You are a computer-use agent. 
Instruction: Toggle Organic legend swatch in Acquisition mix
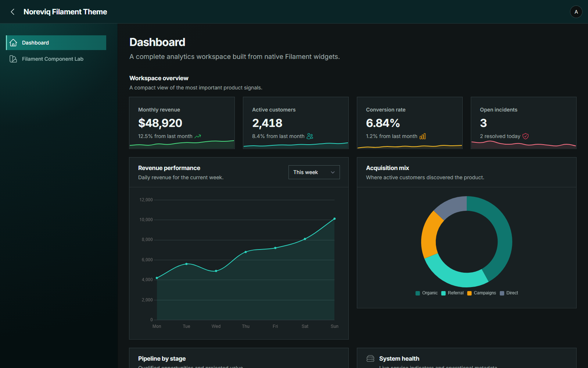(417, 293)
